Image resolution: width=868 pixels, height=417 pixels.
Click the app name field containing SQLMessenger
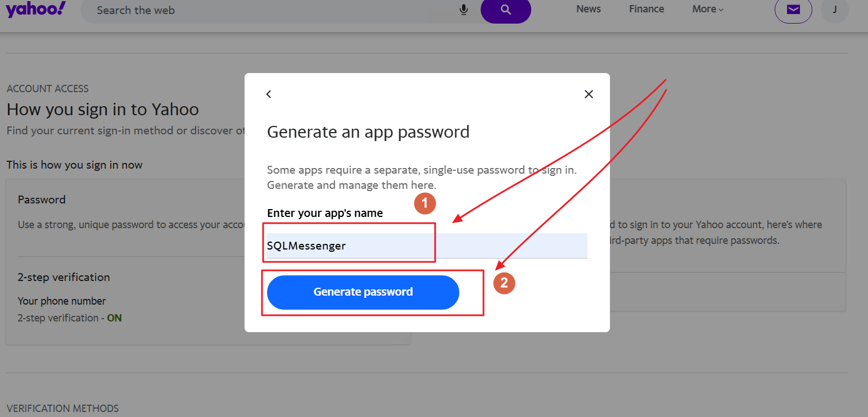[x=427, y=246]
